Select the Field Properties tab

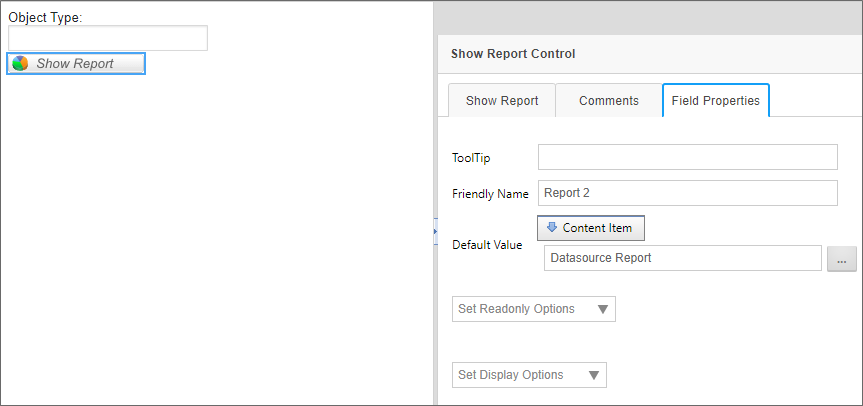715,101
